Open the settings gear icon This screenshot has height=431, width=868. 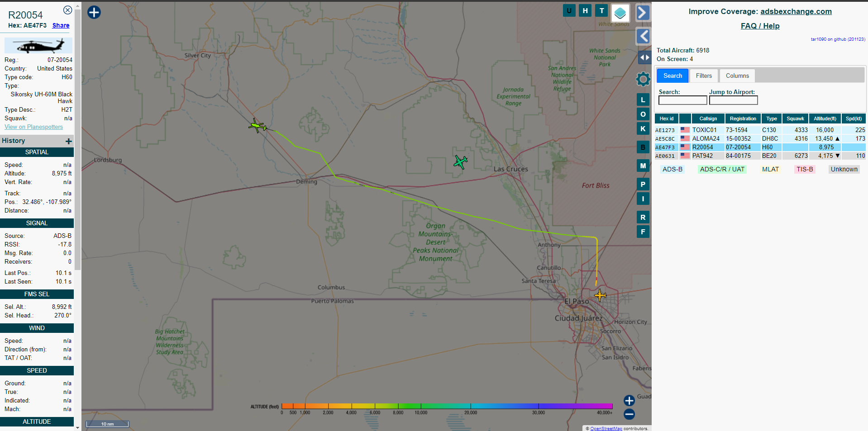click(x=643, y=79)
